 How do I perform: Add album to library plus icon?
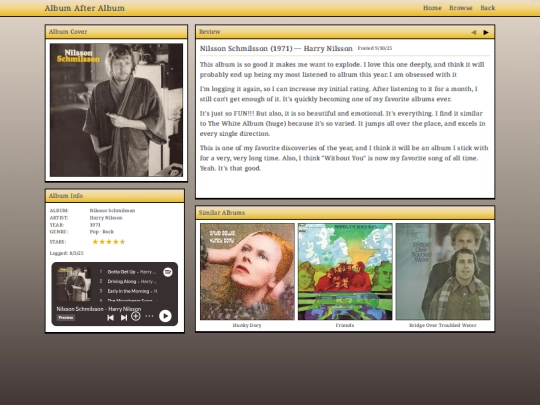tap(136, 316)
